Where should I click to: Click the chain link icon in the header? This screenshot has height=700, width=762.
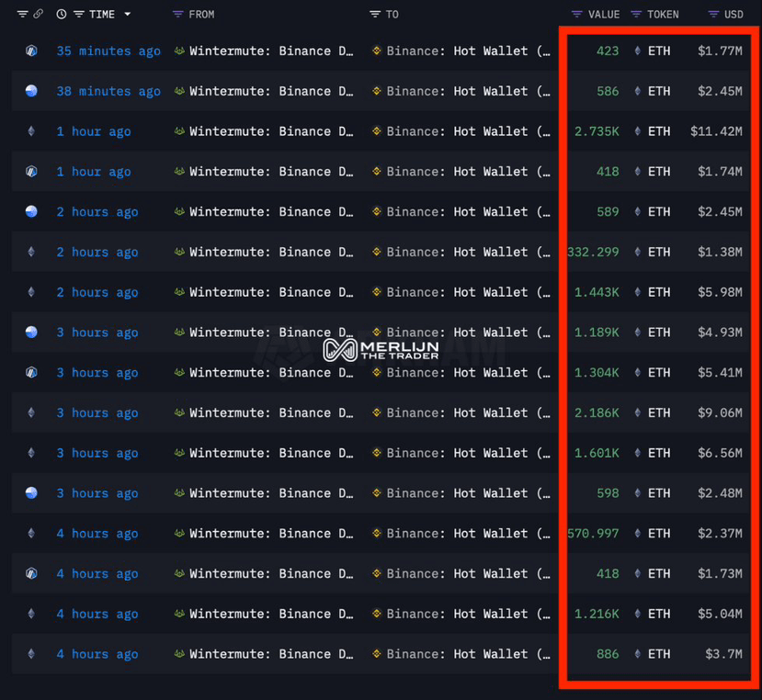pos(38,14)
